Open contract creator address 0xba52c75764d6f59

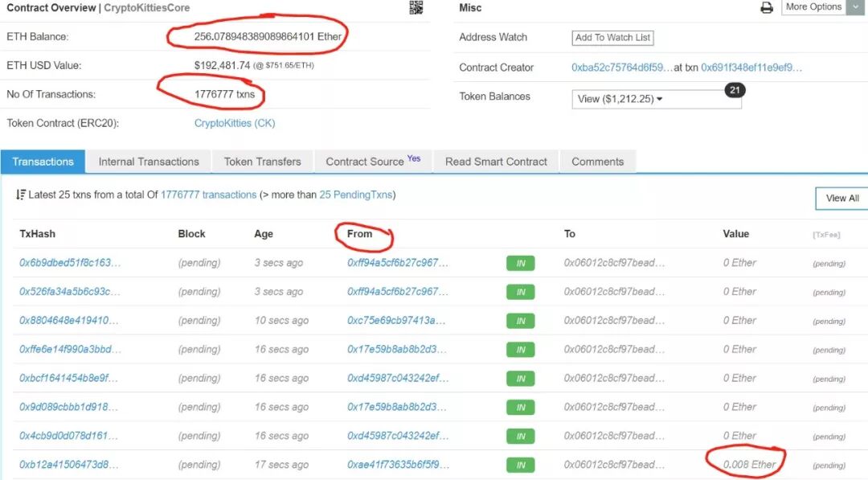pyautogui.click(x=621, y=68)
